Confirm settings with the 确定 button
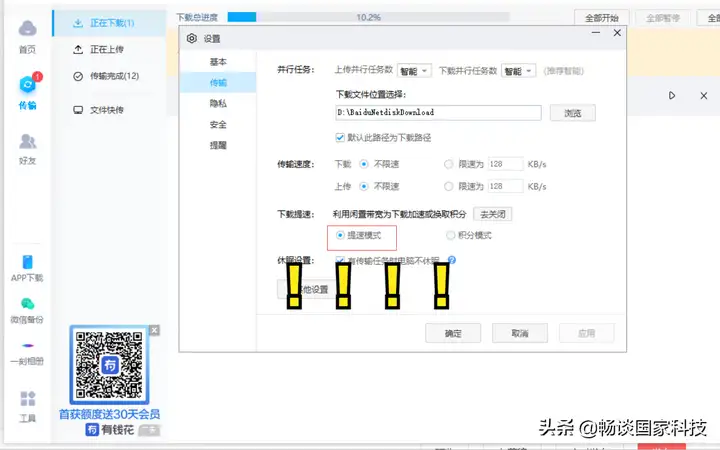Image resolution: width=720 pixels, height=450 pixels. (453, 333)
